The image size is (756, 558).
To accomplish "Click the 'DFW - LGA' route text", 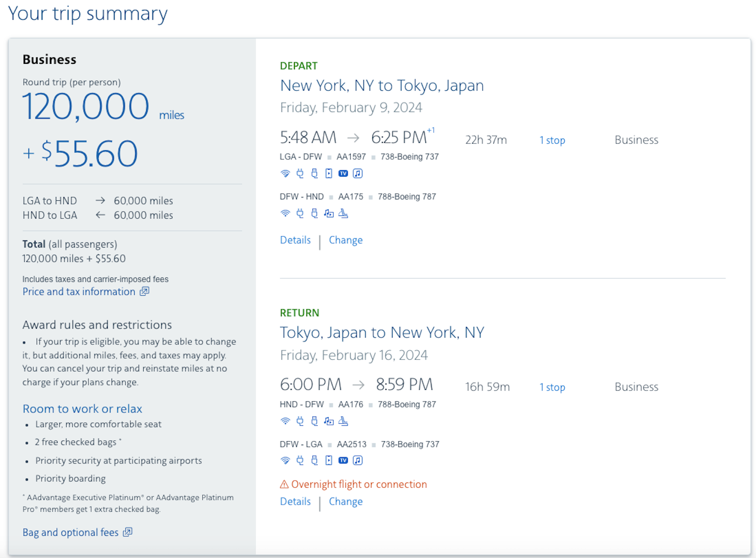I will click(x=301, y=444).
